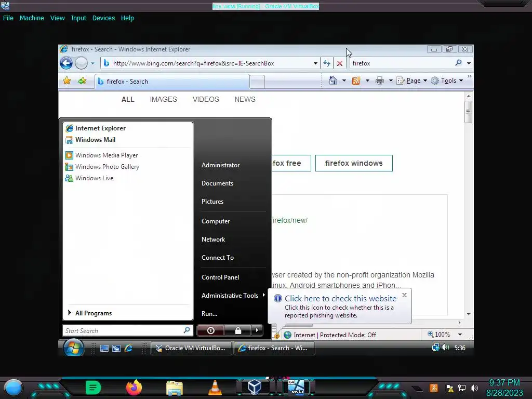
Task: Expand Administrative Tools submenu
Action: pos(233,296)
